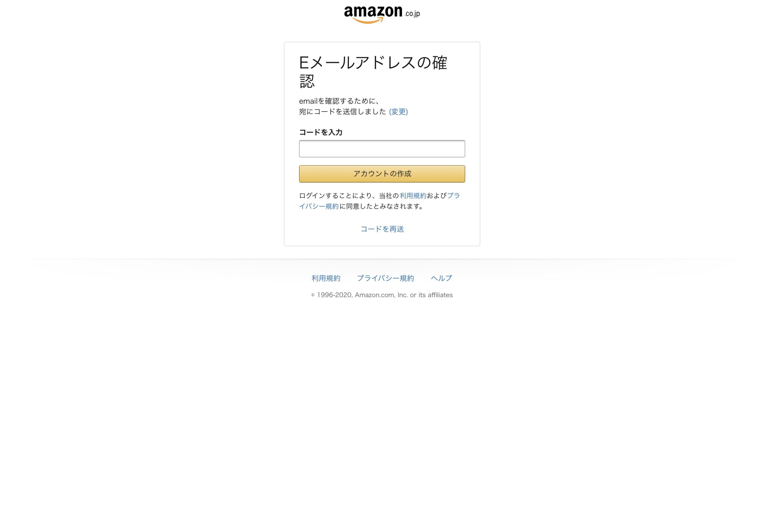
Task: Click the Eメールアドレスの確認 heading
Action: 373,72
